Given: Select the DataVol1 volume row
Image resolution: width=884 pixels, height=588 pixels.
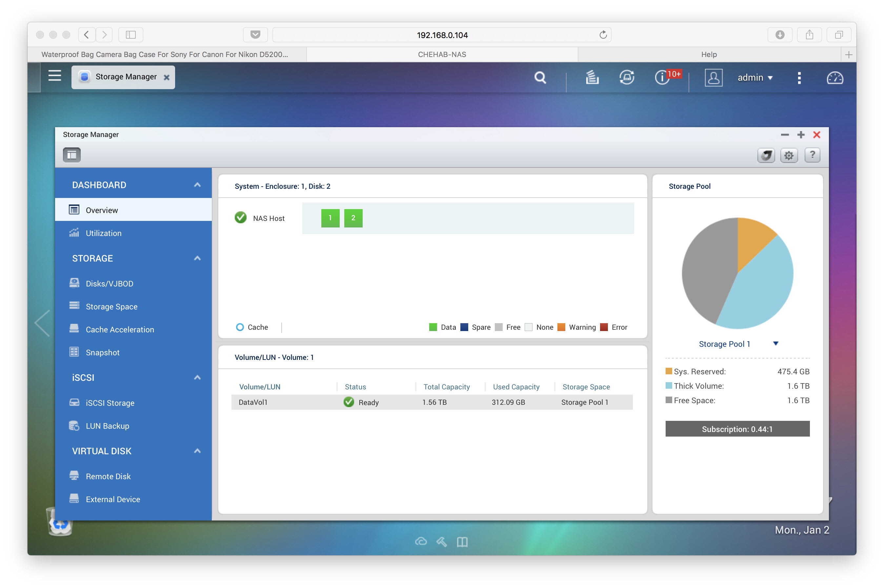Looking at the screenshot, I should tap(432, 402).
